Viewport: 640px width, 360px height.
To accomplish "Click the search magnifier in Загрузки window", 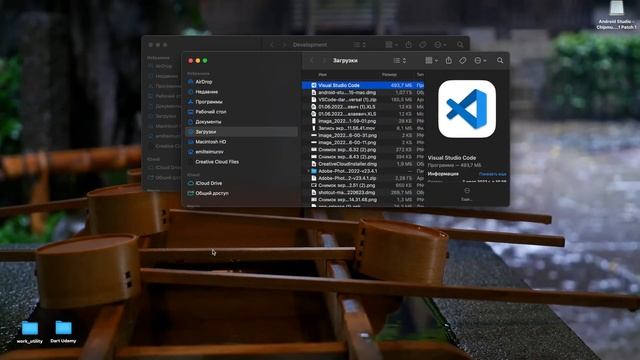I will tap(500, 60).
